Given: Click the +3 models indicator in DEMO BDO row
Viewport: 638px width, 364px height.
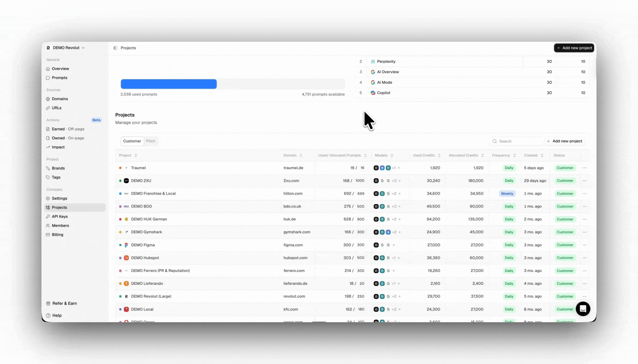Looking at the screenshot, I should (x=394, y=206).
